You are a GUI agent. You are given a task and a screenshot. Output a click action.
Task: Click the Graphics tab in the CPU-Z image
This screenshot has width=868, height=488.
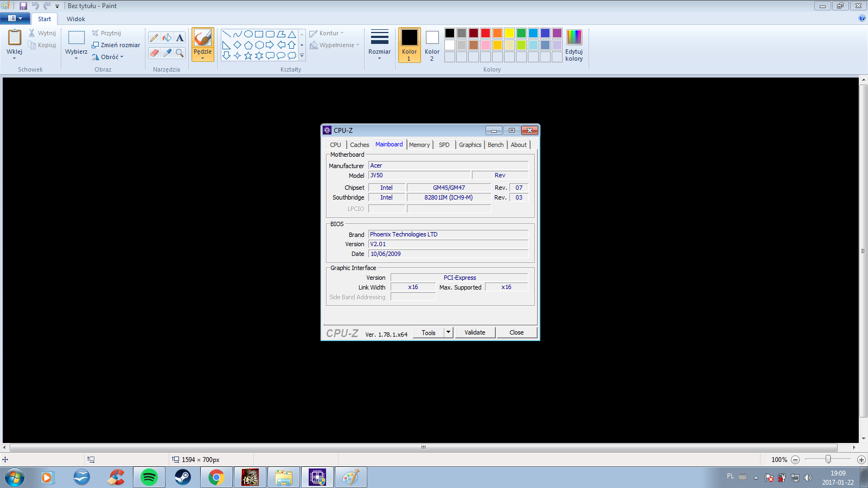tap(470, 145)
